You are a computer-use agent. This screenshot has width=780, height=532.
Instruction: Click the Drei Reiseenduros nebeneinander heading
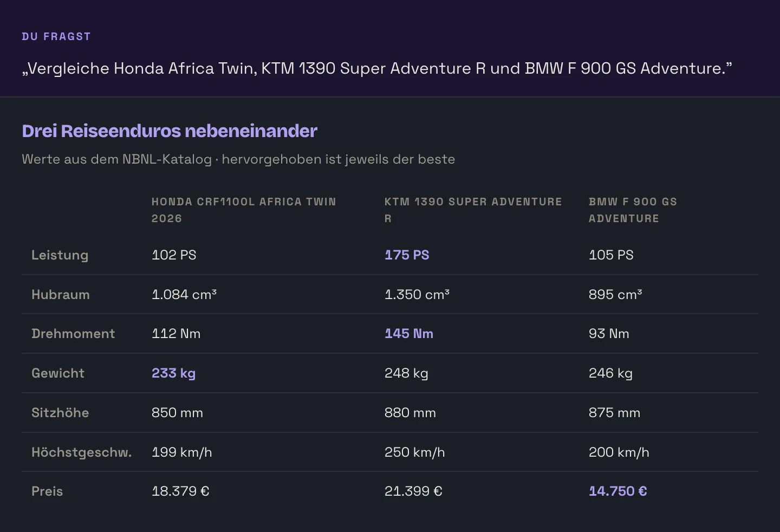tap(170, 131)
